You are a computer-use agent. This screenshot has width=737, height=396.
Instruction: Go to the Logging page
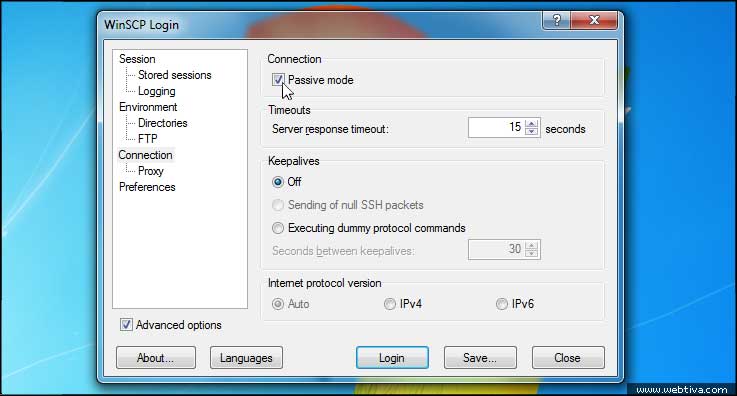[157, 91]
